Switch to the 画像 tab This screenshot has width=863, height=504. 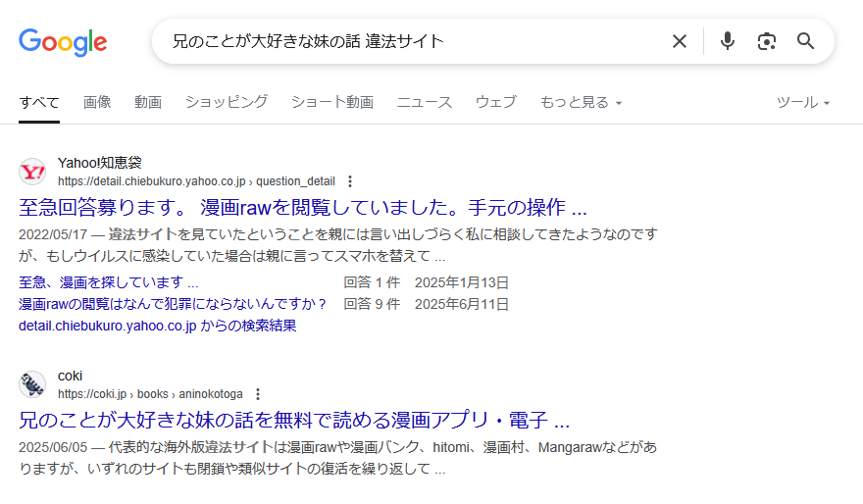(97, 102)
